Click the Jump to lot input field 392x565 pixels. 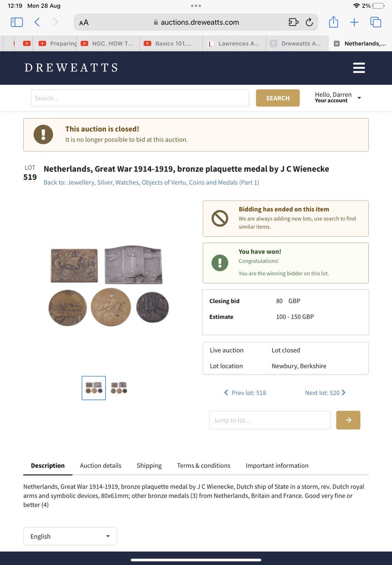tap(270, 420)
